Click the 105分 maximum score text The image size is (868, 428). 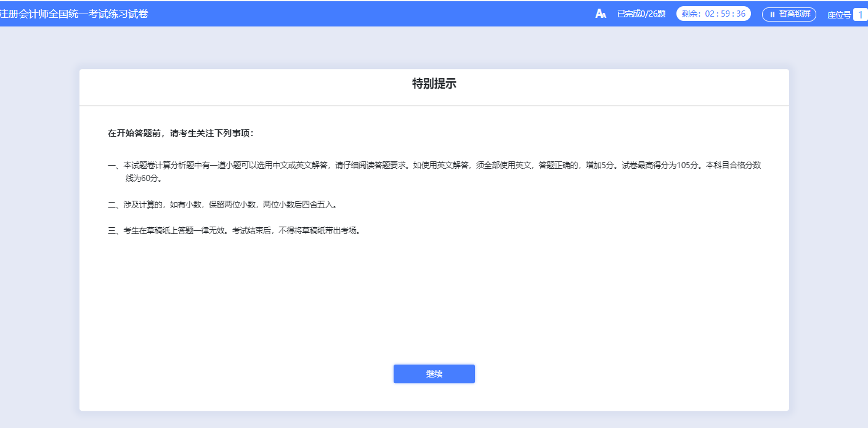[x=688, y=165]
